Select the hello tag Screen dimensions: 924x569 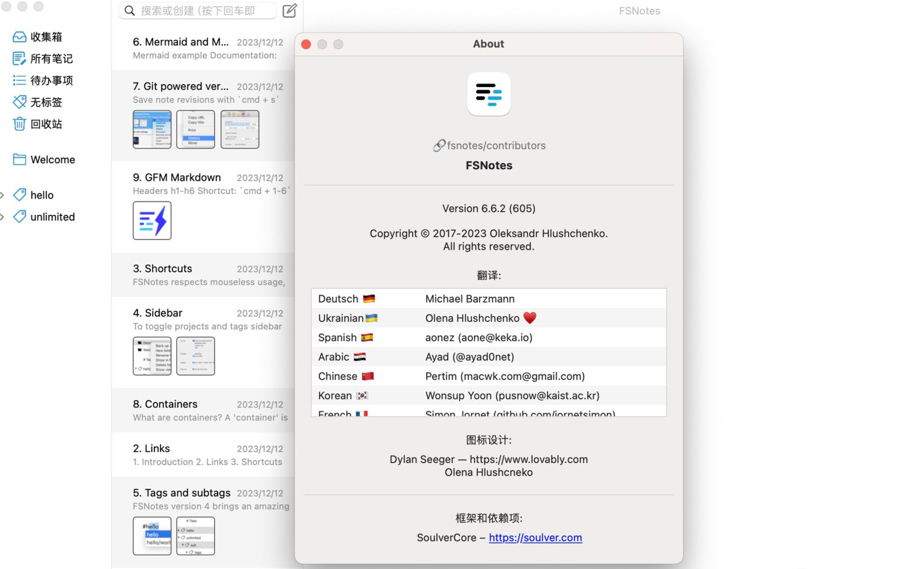click(x=33, y=195)
